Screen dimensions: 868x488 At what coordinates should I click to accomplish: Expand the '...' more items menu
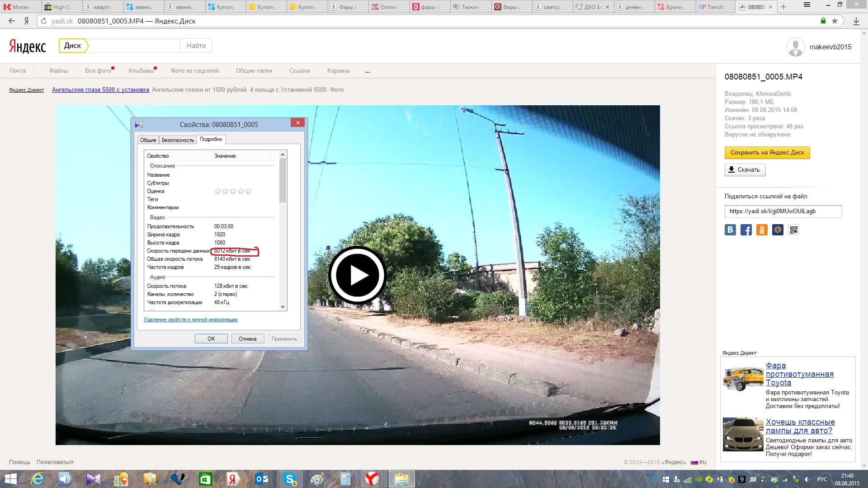coord(368,71)
